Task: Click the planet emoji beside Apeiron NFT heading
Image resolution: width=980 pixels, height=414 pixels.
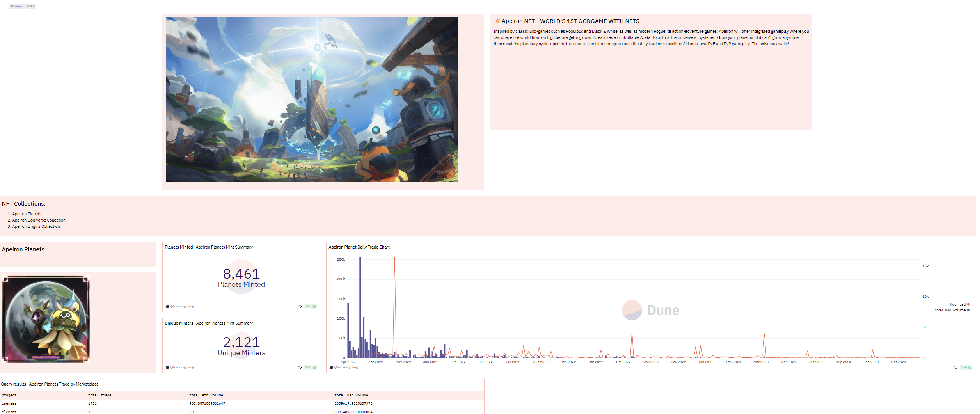Action: pyautogui.click(x=497, y=21)
